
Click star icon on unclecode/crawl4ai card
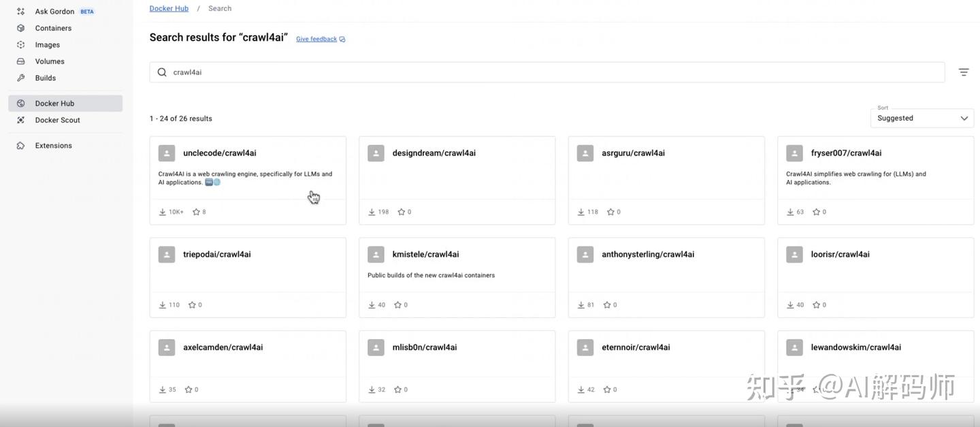(x=196, y=212)
